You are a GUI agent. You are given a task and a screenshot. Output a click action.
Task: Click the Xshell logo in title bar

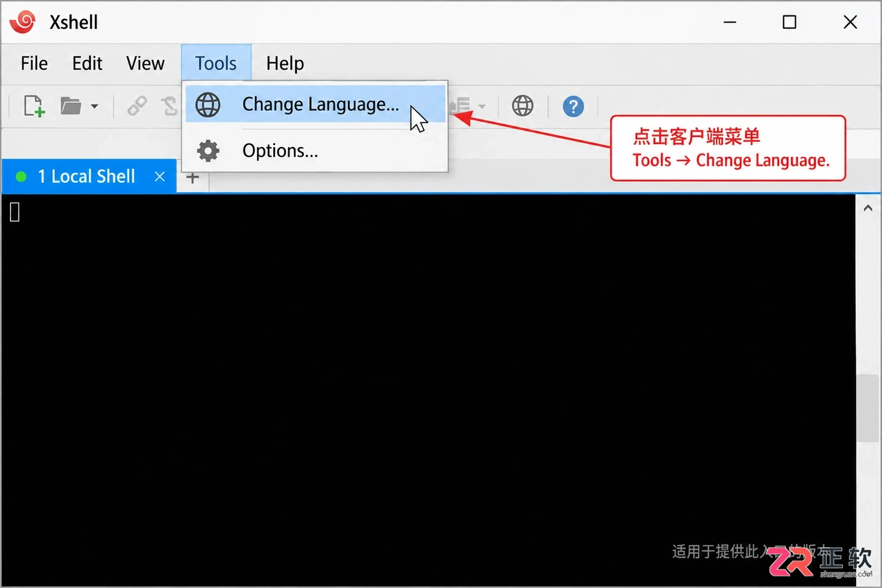pos(23,22)
